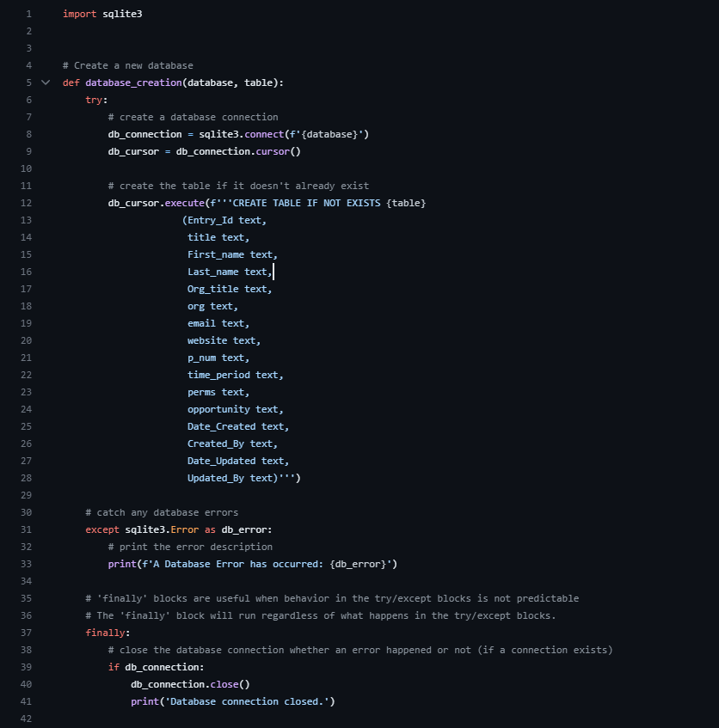Click 'website text,' column definition
The height and width of the screenshot is (728, 719).
224,340
